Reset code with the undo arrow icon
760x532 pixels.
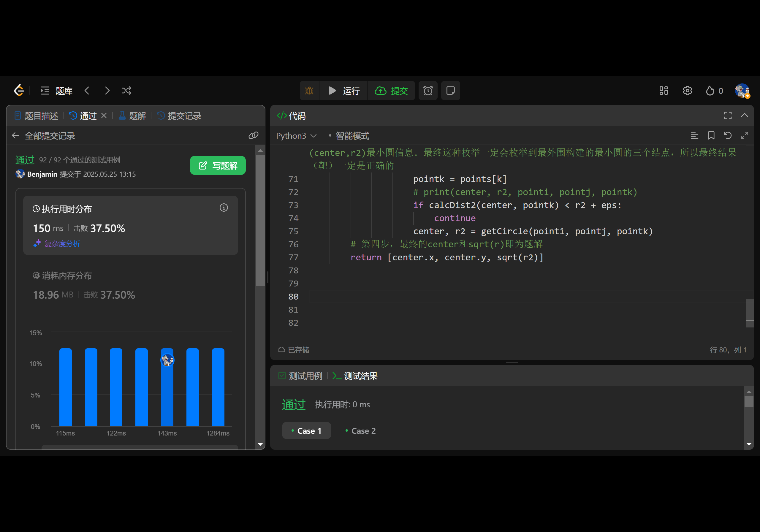click(x=728, y=135)
